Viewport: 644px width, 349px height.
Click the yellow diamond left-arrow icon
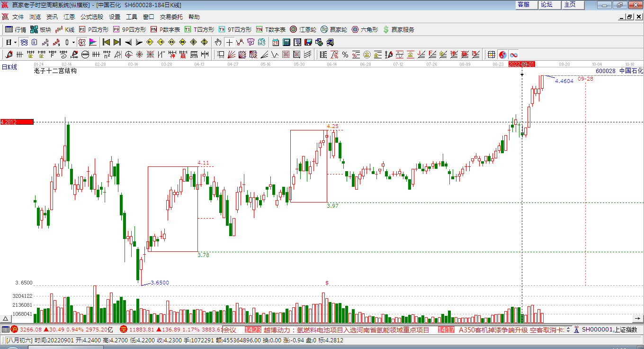pos(150,42)
